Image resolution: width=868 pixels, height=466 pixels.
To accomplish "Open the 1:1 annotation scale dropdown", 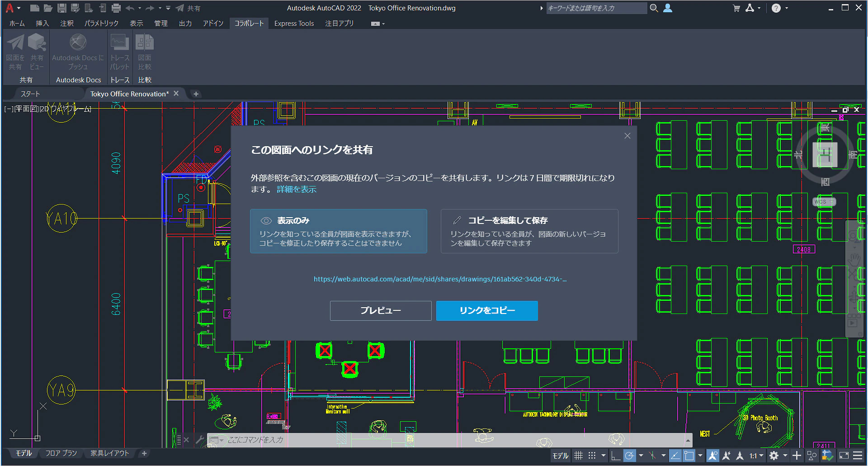I will [756, 456].
